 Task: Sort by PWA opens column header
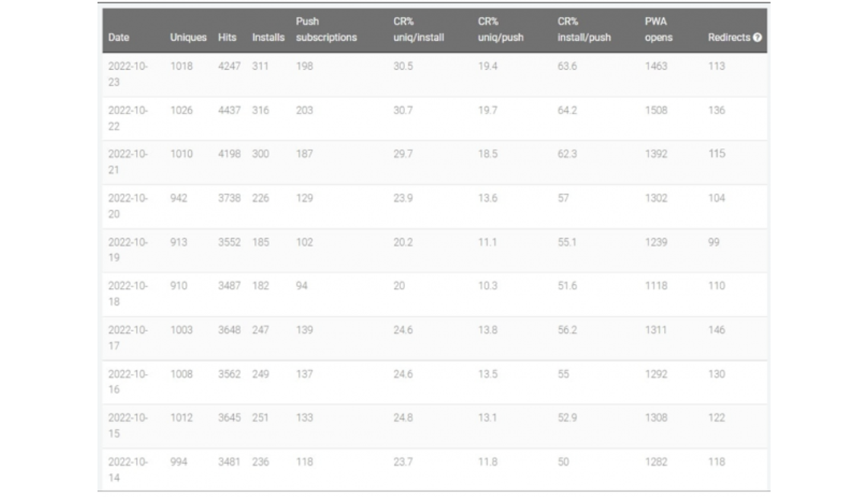658,30
